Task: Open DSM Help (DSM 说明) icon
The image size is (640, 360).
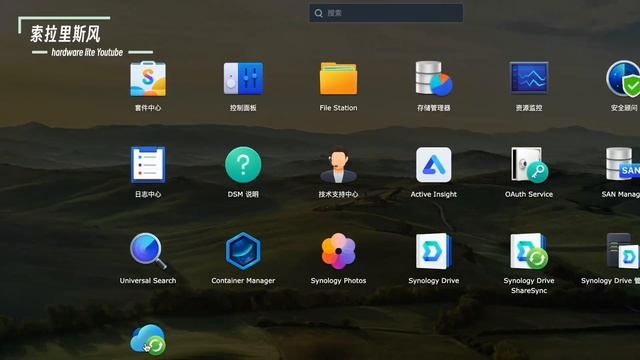Action: point(243,165)
